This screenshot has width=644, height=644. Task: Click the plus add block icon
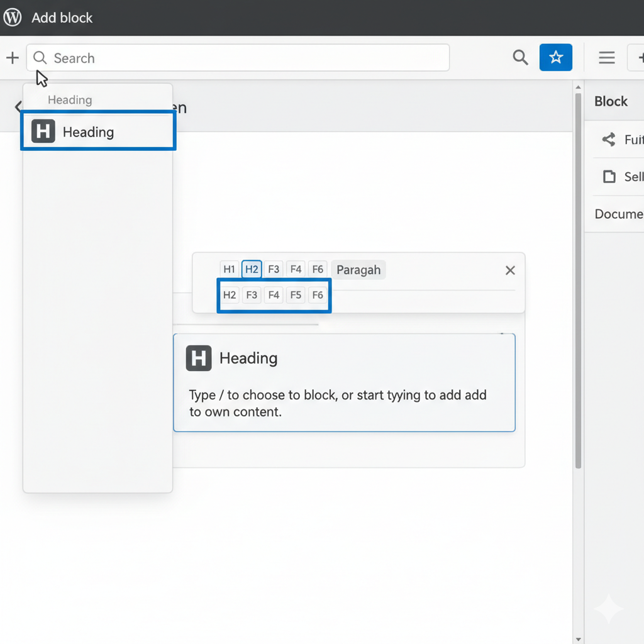point(12,58)
